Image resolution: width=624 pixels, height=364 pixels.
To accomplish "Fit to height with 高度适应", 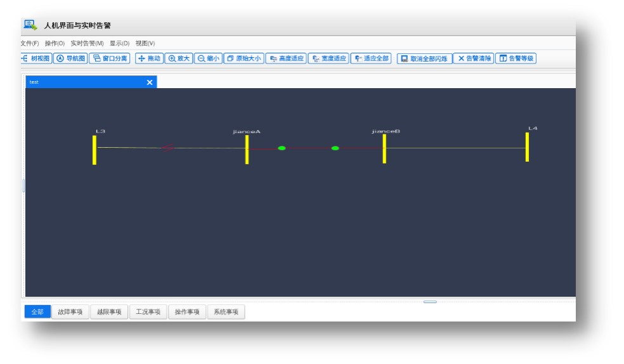I will [x=286, y=58].
